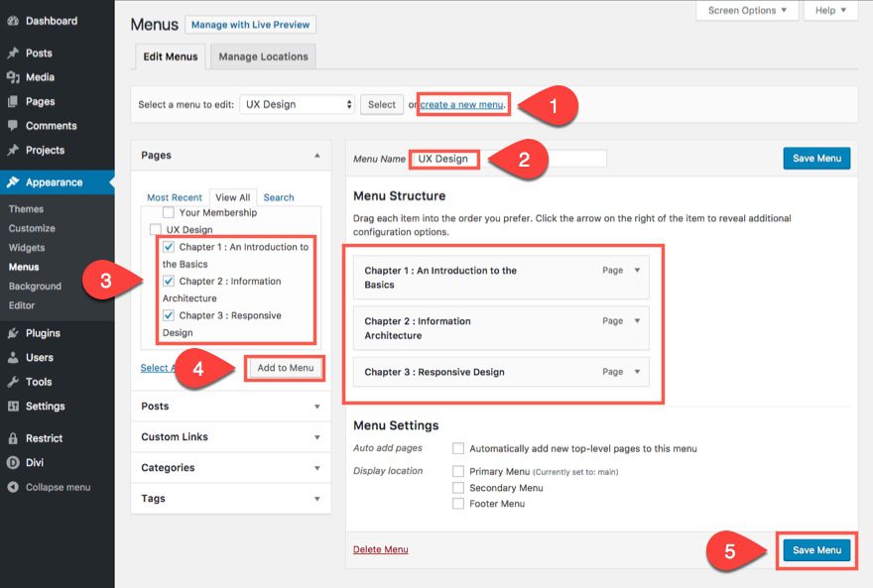This screenshot has width=873, height=588.
Task: Open the Screen Options dropdown
Action: [747, 10]
